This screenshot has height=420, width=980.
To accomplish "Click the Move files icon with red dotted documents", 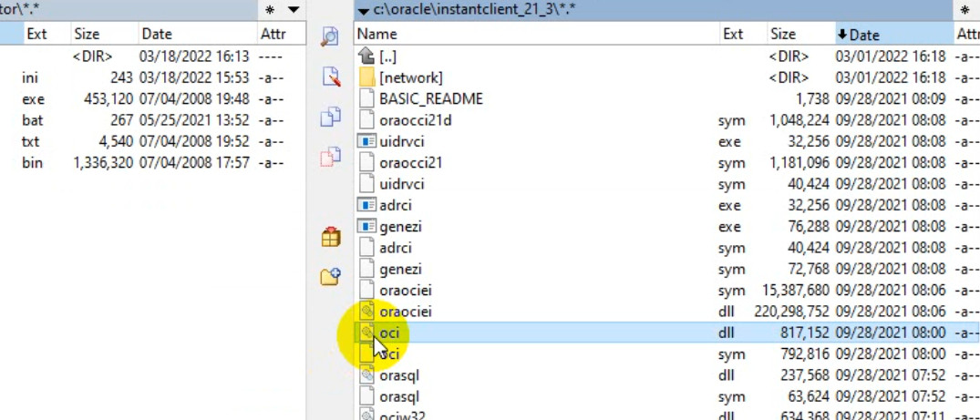I will coord(330,158).
